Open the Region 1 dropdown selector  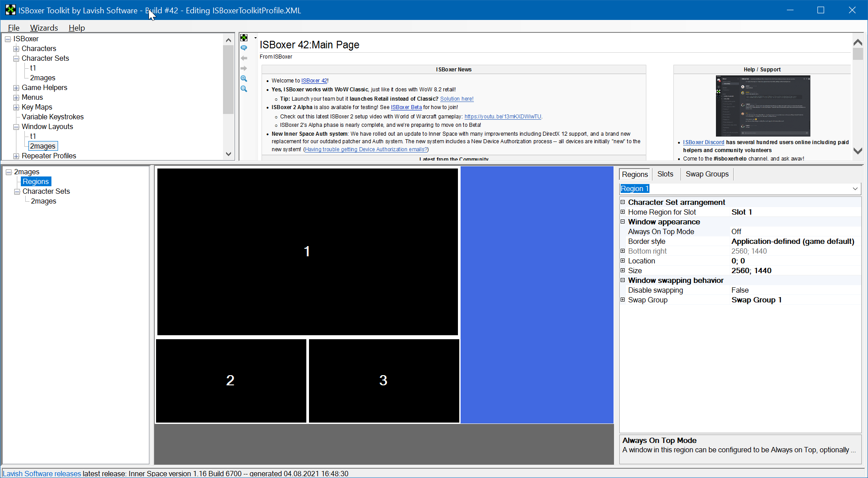pyautogui.click(x=855, y=189)
